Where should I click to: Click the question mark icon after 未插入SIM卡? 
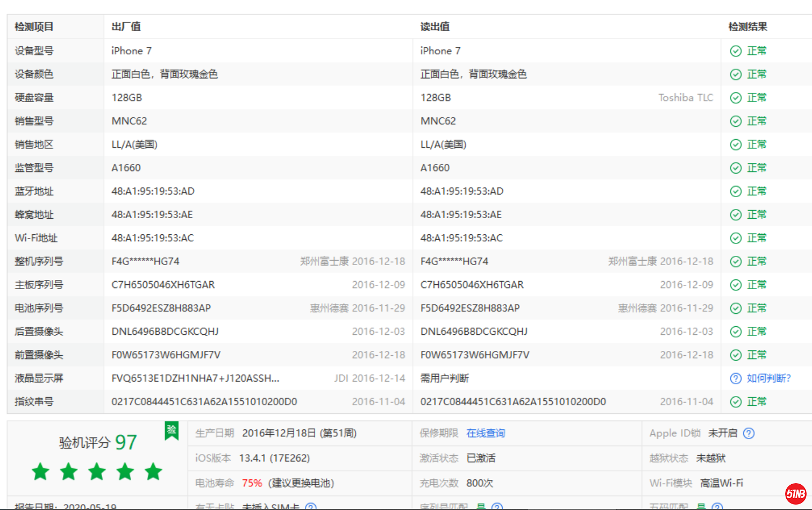(311, 506)
